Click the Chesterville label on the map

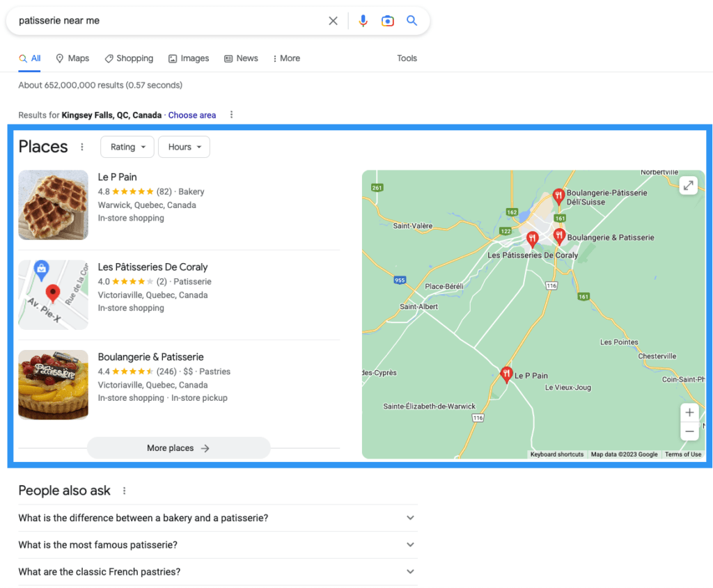tap(657, 356)
